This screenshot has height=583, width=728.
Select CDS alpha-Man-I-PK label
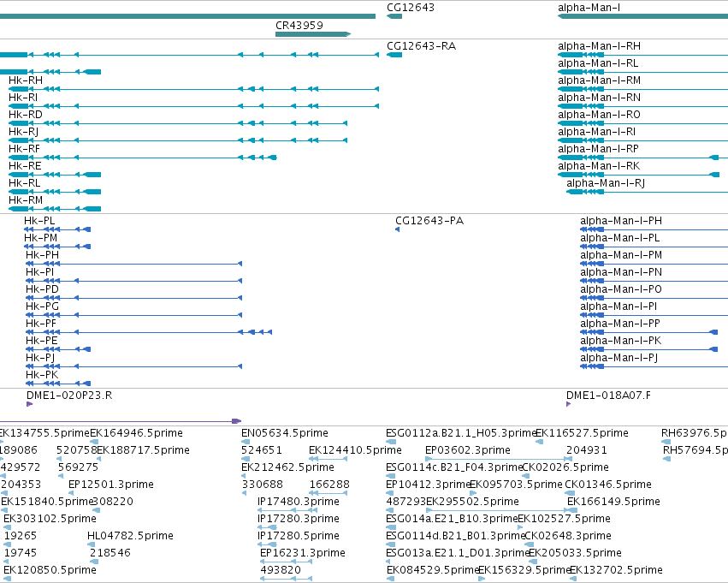[621, 342]
